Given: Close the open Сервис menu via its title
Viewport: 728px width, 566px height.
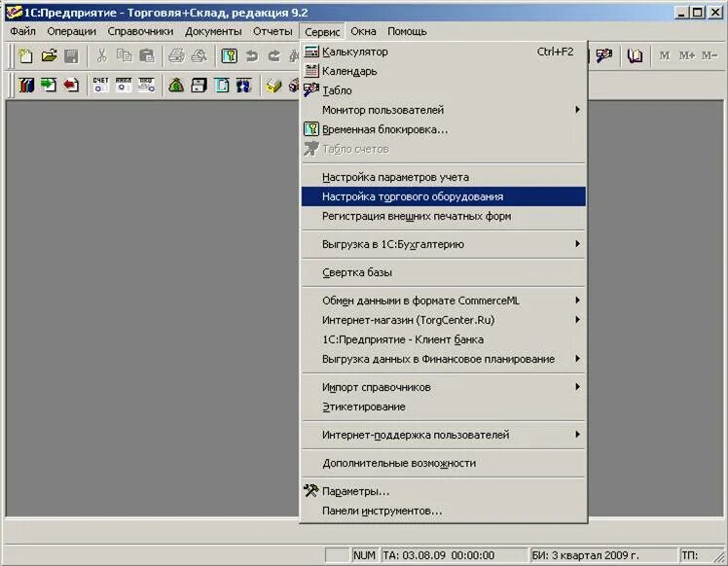Looking at the screenshot, I should (322, 31).
